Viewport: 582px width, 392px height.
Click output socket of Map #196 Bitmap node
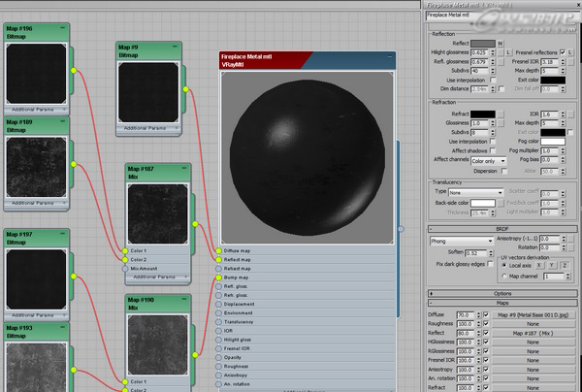point(74,71)
